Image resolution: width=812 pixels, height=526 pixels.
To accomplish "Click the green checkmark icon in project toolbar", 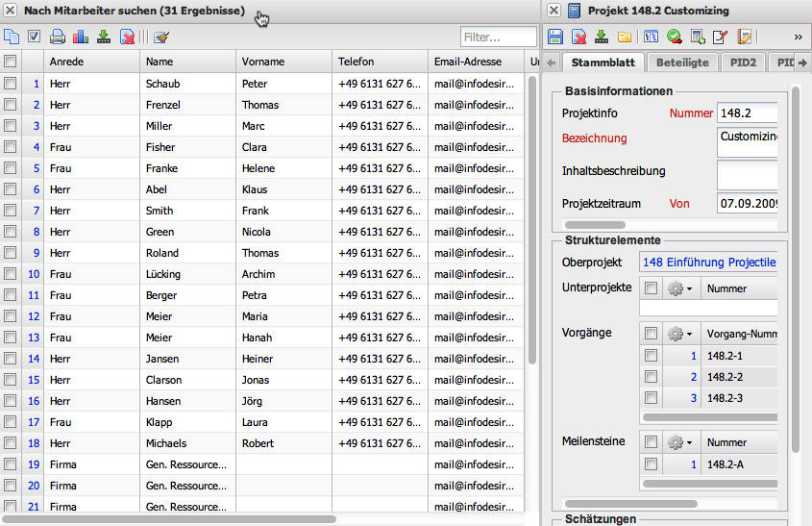I will (x=675, y=38).
